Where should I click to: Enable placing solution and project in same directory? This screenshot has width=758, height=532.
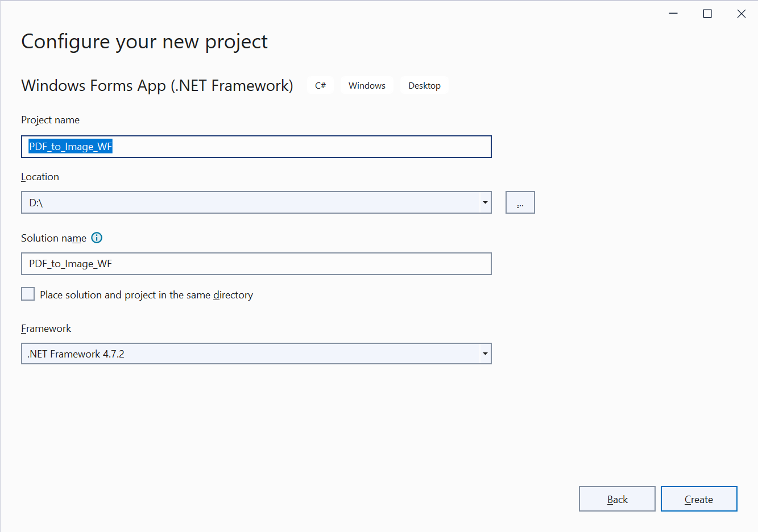(28, 294)
